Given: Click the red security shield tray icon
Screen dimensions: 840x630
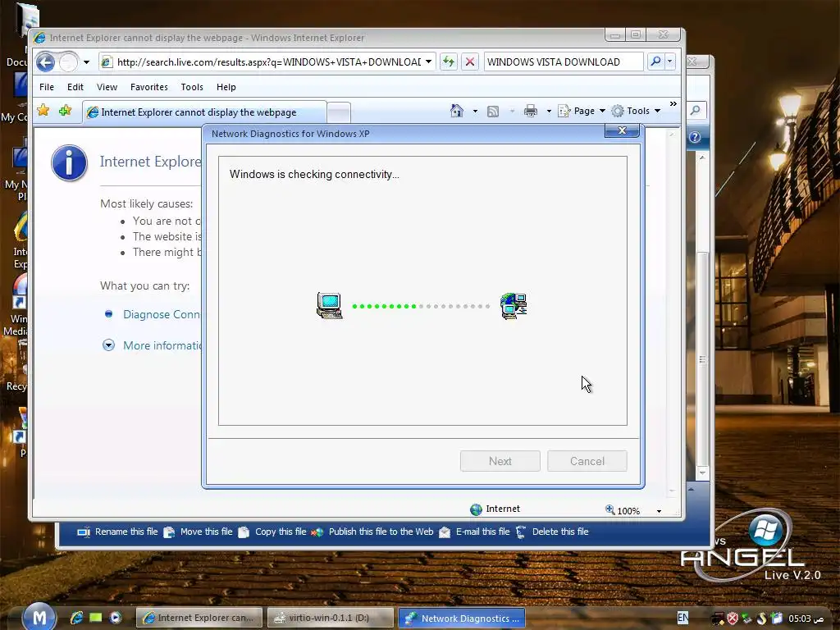Looking at the screenshot, I should point(733,619).
